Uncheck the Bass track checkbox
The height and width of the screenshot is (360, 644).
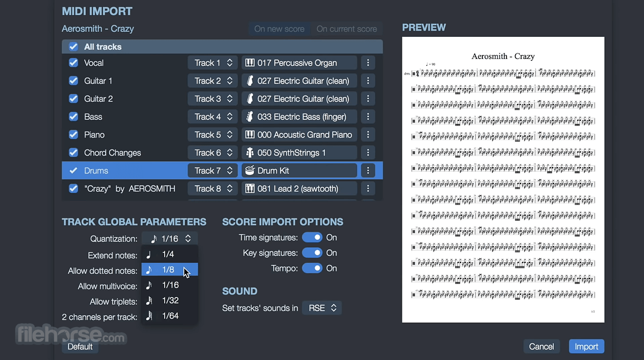click(x=74, y=117)
